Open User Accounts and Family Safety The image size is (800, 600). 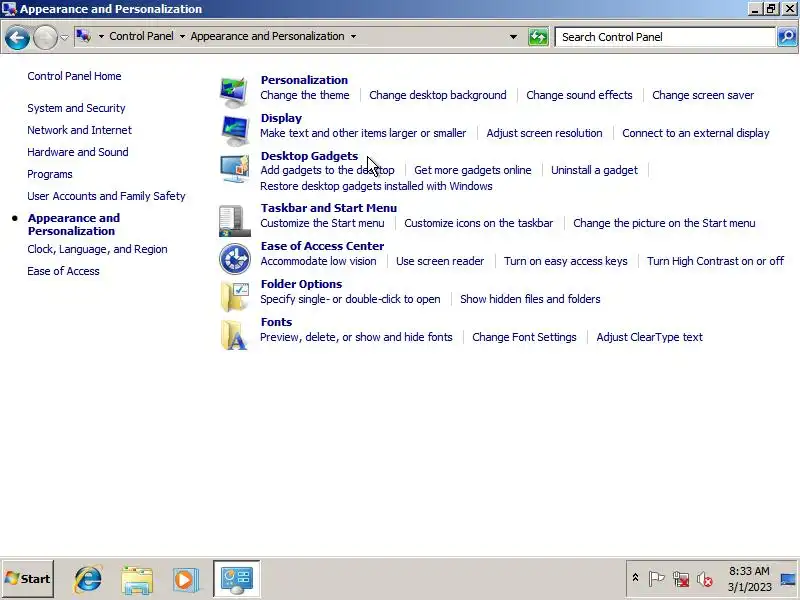(x=106, y=196)
